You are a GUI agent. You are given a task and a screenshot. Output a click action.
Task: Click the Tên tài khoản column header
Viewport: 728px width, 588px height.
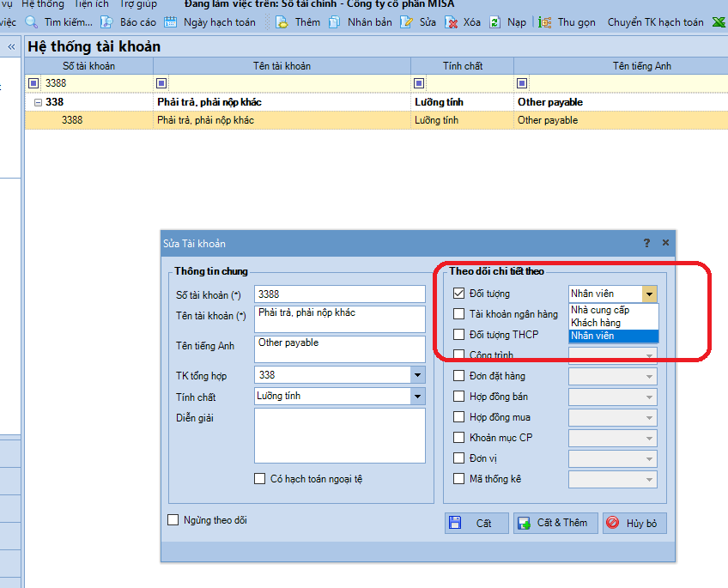pos(282,66)
